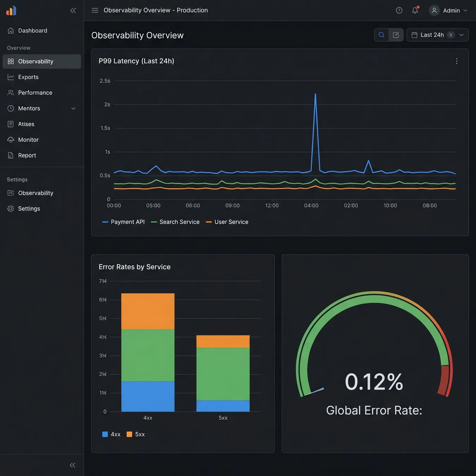Click the green segment of the 5xx bar
Screen dimensions: 476x476
(223, 374)
